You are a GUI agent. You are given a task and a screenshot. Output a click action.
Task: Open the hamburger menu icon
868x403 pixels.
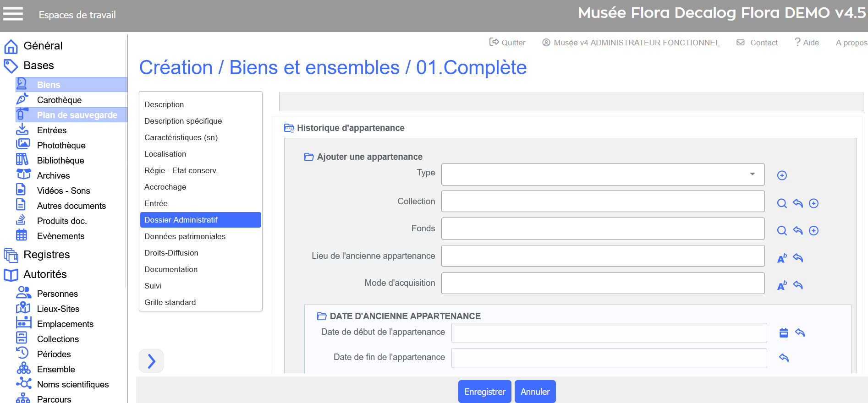point(13,14)
